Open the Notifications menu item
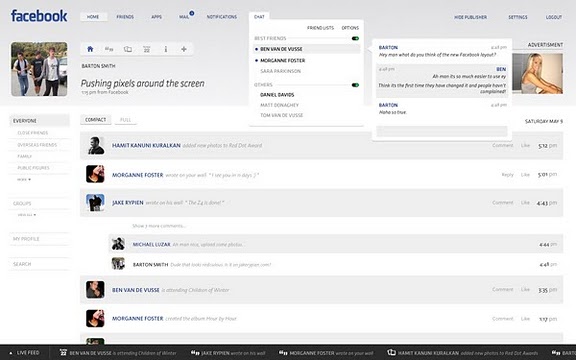This screenshot has width=576, height=360. [222, 17]
